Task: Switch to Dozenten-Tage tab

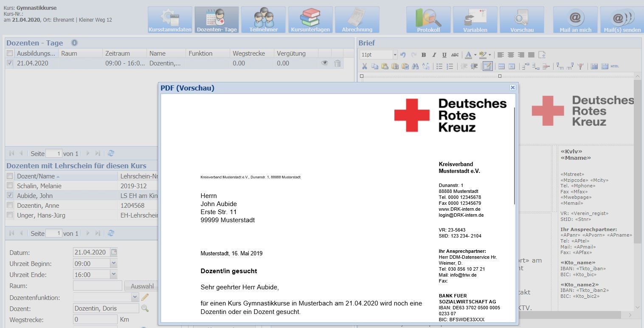Action: tap(217, 20)
